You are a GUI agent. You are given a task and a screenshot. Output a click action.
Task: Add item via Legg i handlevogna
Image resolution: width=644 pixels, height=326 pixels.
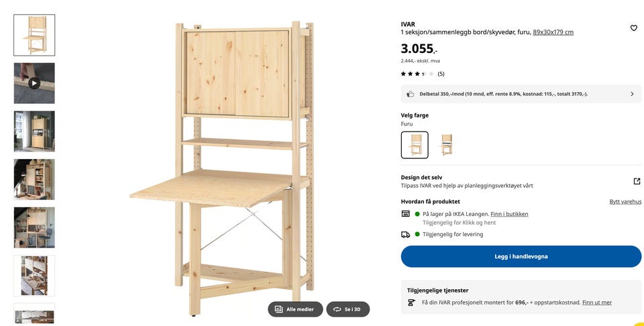[521, 256]
